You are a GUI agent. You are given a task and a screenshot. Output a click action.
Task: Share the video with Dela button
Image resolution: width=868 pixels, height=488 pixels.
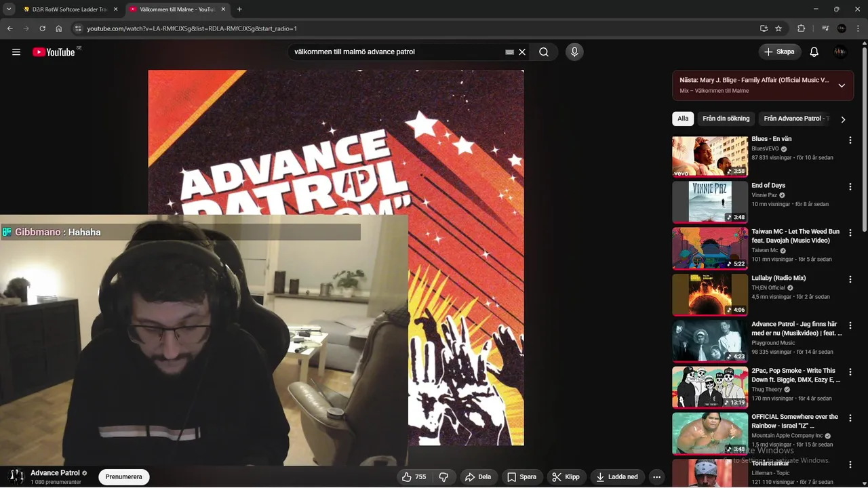pos(478,477)
